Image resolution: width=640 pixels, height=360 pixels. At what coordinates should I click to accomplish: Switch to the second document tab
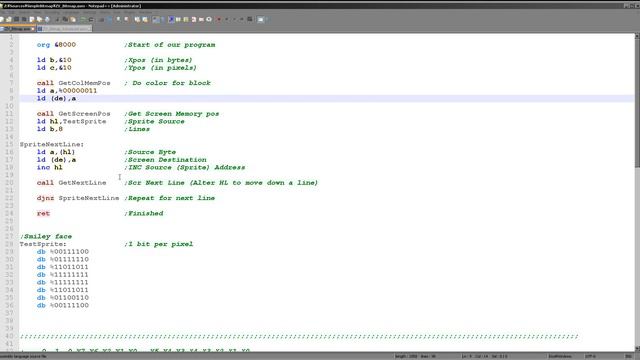[x=63, y=29]
